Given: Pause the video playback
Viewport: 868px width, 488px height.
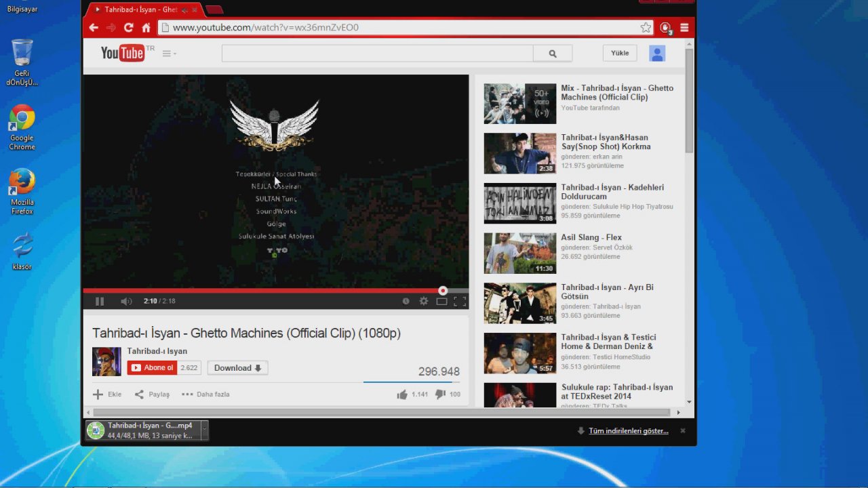Looking at the screenshot, I should tap(100, 301).
